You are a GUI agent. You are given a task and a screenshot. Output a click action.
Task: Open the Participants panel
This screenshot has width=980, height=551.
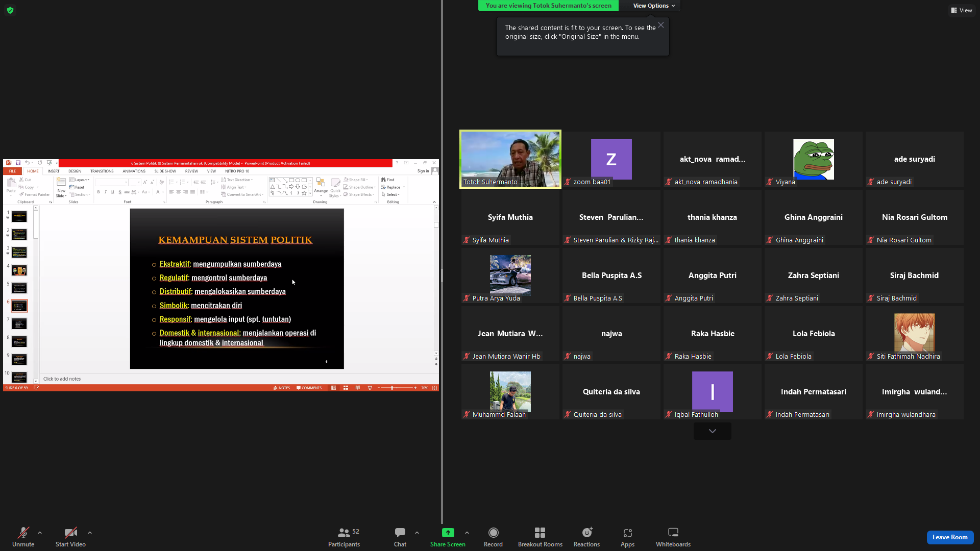[x=344, y=537]
